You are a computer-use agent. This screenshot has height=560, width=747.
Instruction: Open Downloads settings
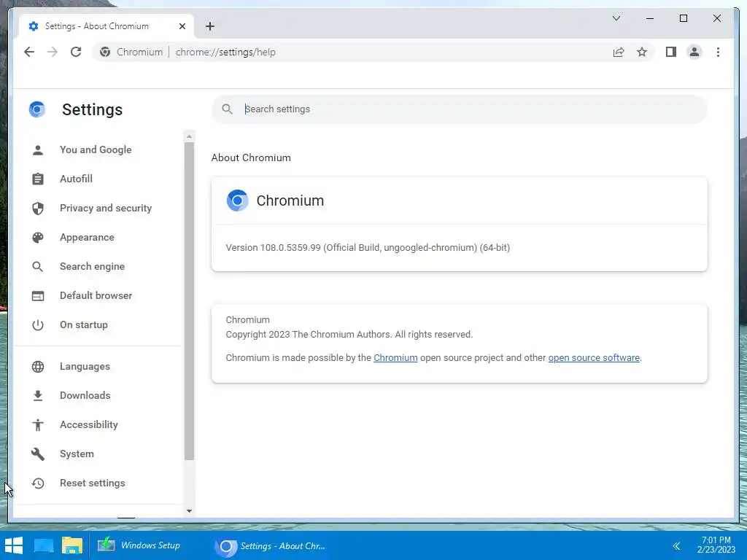coord(85,395)
